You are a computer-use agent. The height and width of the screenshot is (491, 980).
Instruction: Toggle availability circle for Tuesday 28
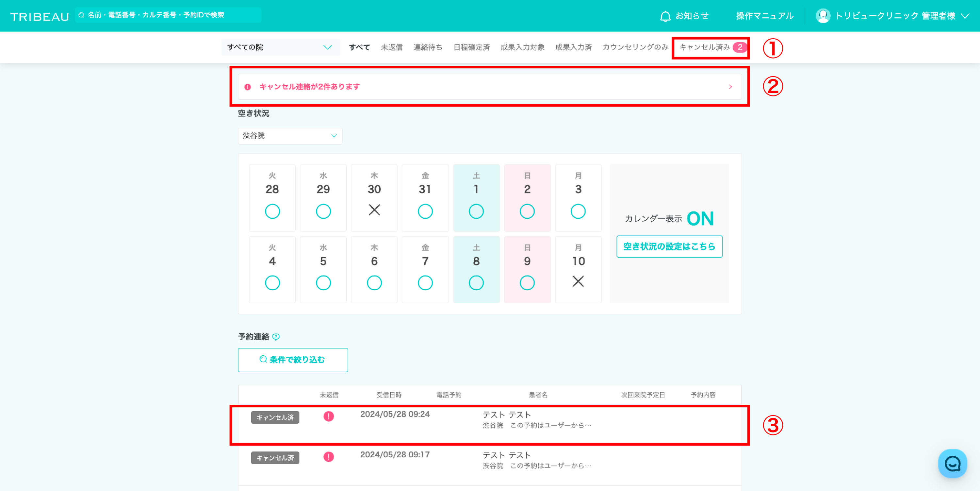(272, 211)
